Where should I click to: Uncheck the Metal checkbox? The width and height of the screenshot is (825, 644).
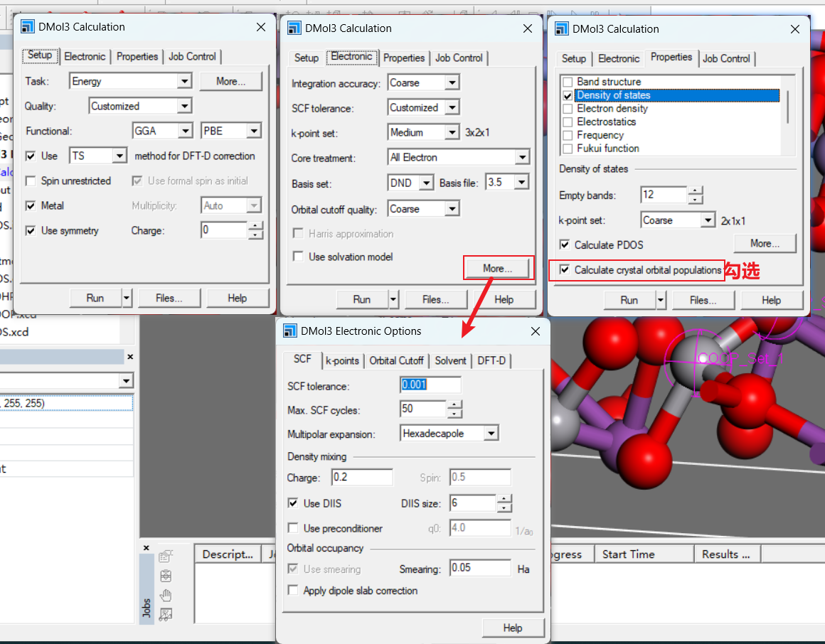(x=31, y=205)
